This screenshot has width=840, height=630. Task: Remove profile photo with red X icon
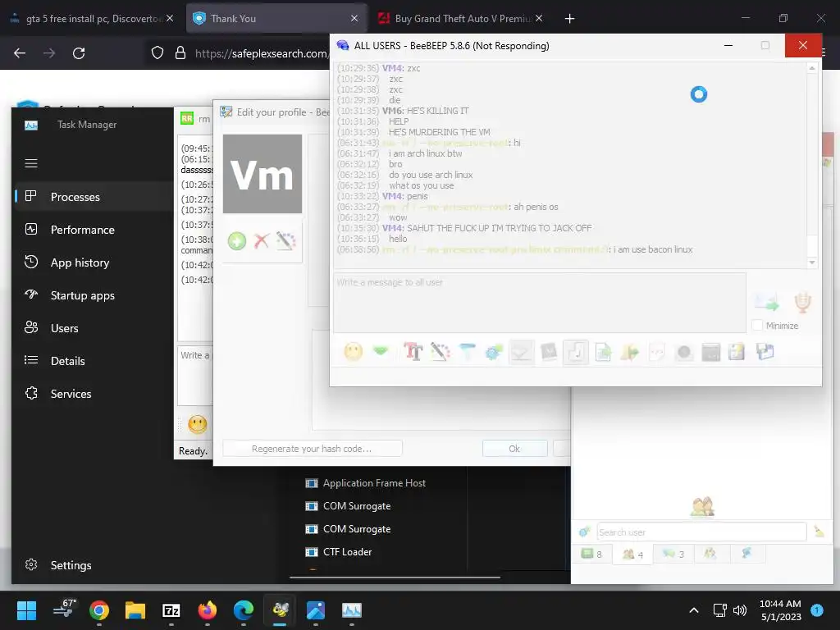click(262, 241)
